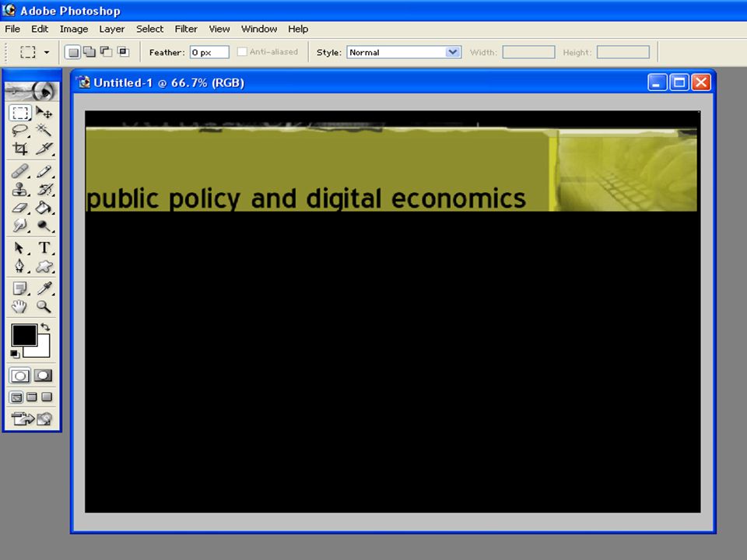This screenshot has width=747, height=560.
Task: Choose Subtract from Selection mode
Action: coord(106,52)
